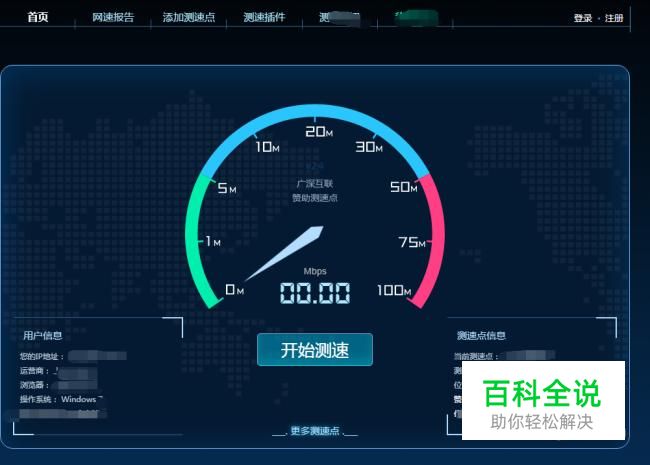
Task: Click the 30M gauge label
Action: click(369, 147)
